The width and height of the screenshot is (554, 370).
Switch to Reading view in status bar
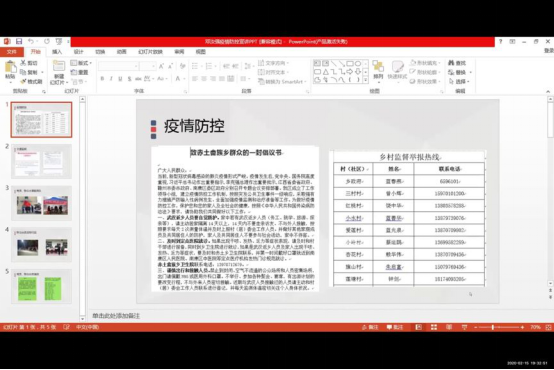coord(449,327)
